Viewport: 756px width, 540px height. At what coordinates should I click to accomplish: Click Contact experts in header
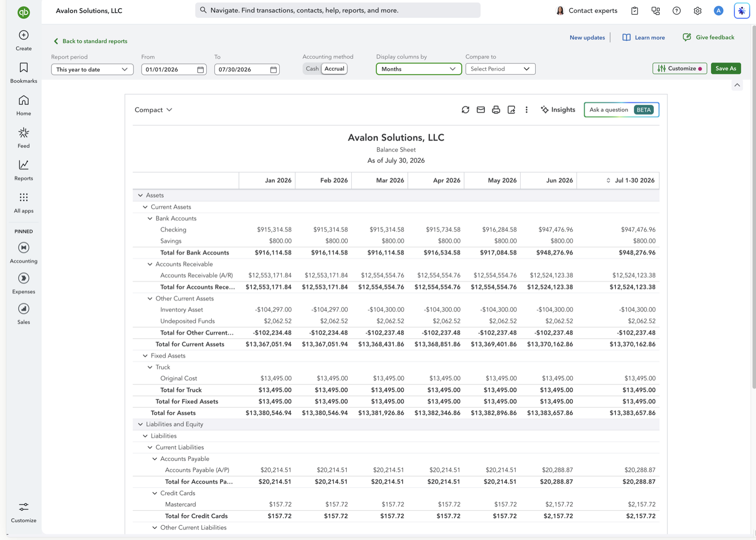coord(587,11)
